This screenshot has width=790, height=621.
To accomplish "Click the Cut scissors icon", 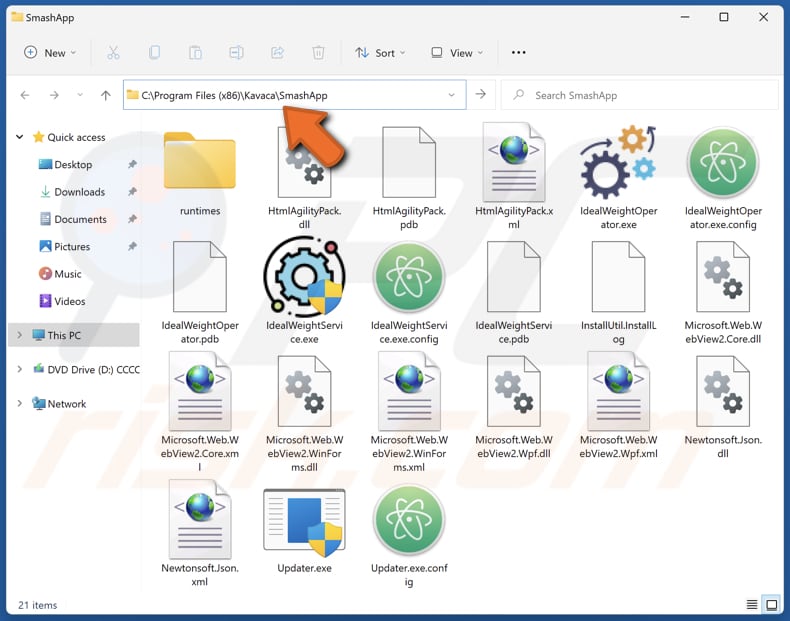I will pos(113,53).
